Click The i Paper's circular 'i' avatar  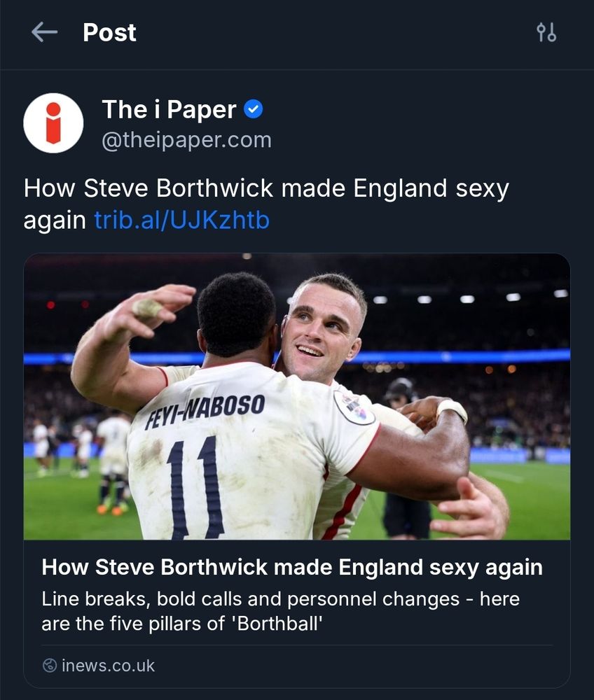coord(53,124)
